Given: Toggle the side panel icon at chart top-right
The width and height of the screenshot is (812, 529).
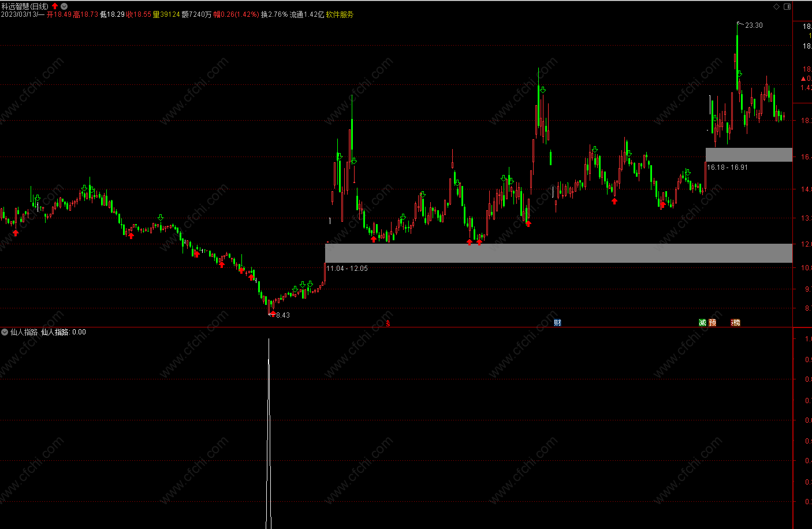Looking at the screenshot, I should point(787,6).
